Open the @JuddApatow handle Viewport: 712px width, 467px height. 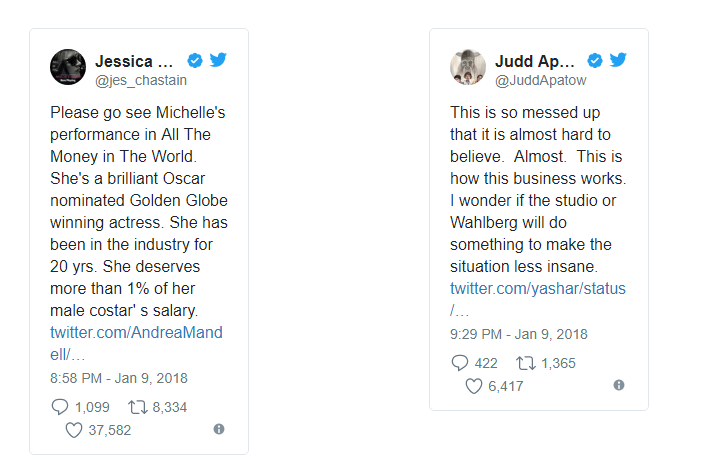coord(540,80)
